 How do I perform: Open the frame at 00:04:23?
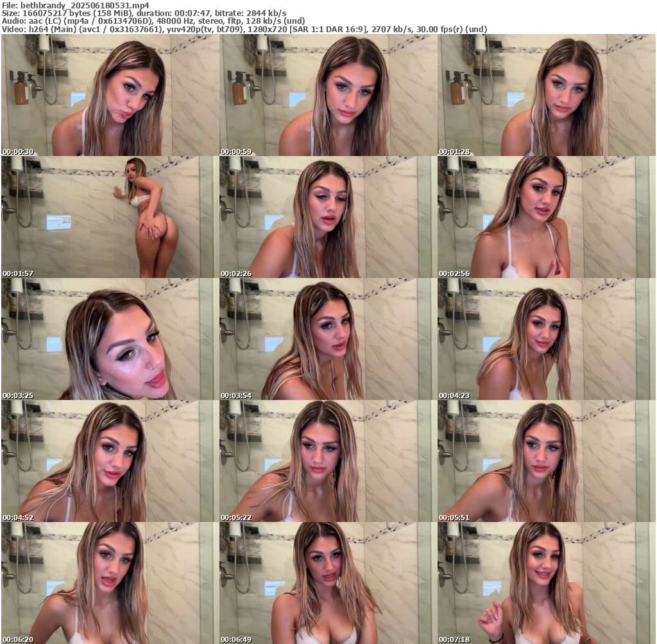coord(547,339)
